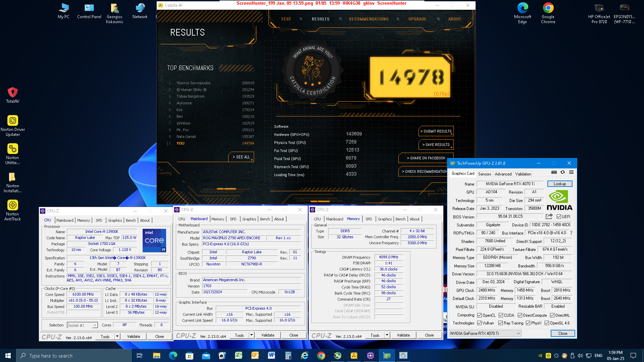
Task: Click the NVIDIA logo in GPU-Z
Action: click(559, 200)
